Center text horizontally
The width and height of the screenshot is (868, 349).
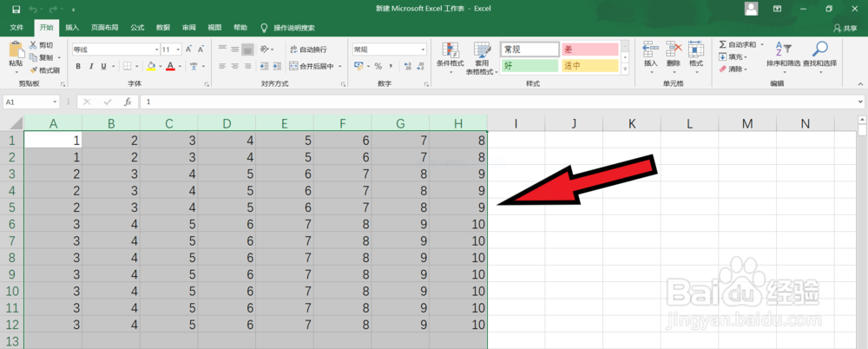[234, 67]
